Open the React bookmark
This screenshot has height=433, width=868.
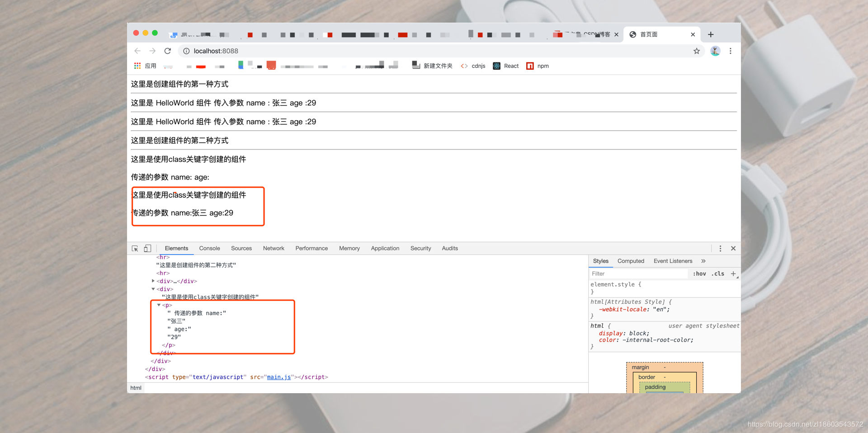click(505, 66)
